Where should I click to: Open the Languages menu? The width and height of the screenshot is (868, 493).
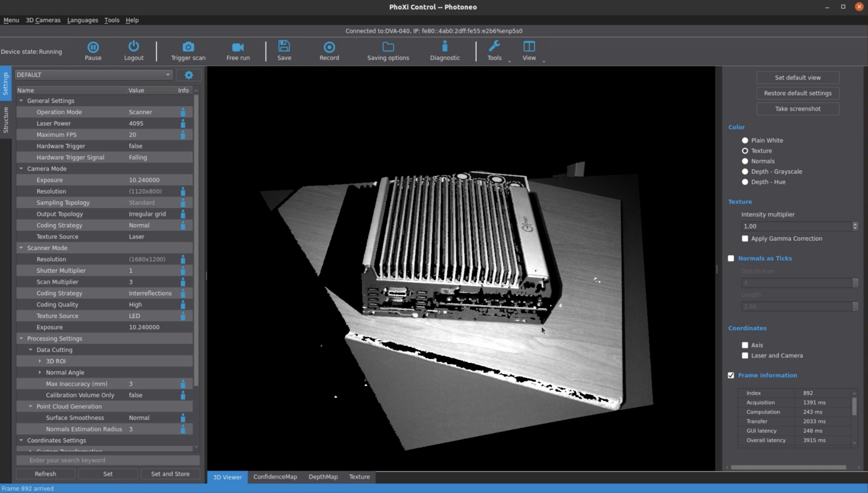pos(82,20)
